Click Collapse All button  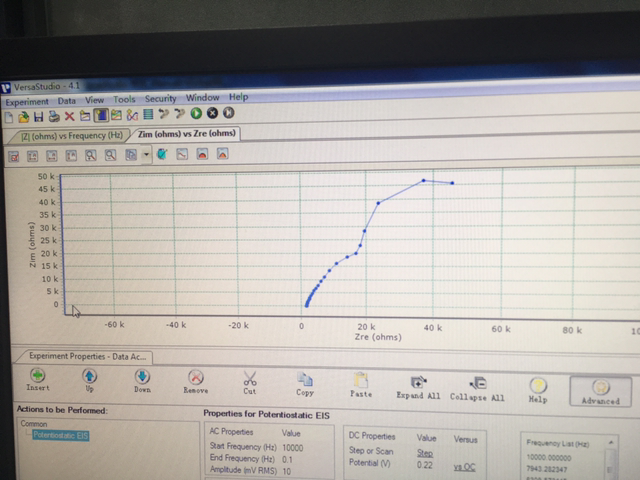[477, 389]
